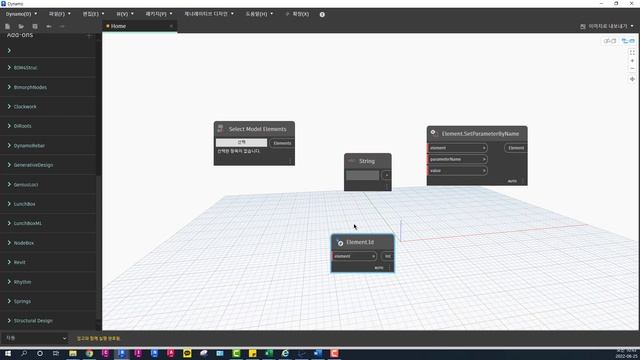Screen dimensions: 640x360
Task: Click the Elements output port
Action: [282, 143]
